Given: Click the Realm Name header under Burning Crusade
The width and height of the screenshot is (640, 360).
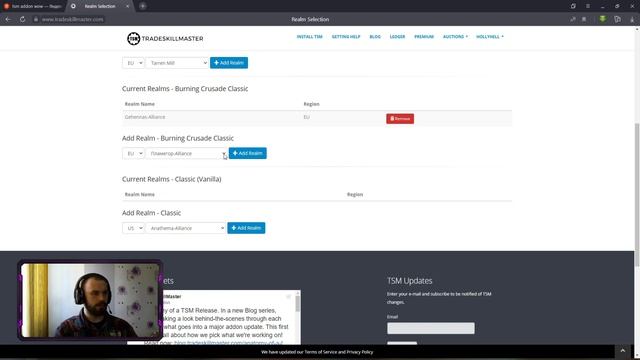Looking at the screenshot, I should (x=140, y=104).
